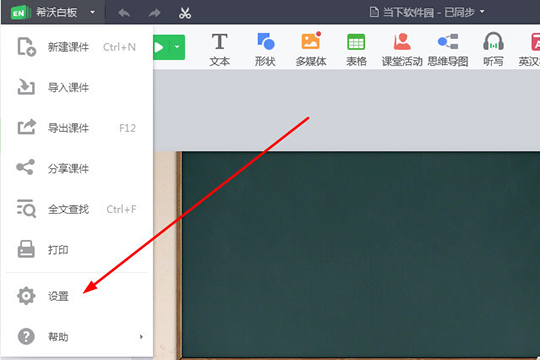
Task: Open the 多媒体 multimedia tool
Action: pyautogui.click(x=311, y=50)
